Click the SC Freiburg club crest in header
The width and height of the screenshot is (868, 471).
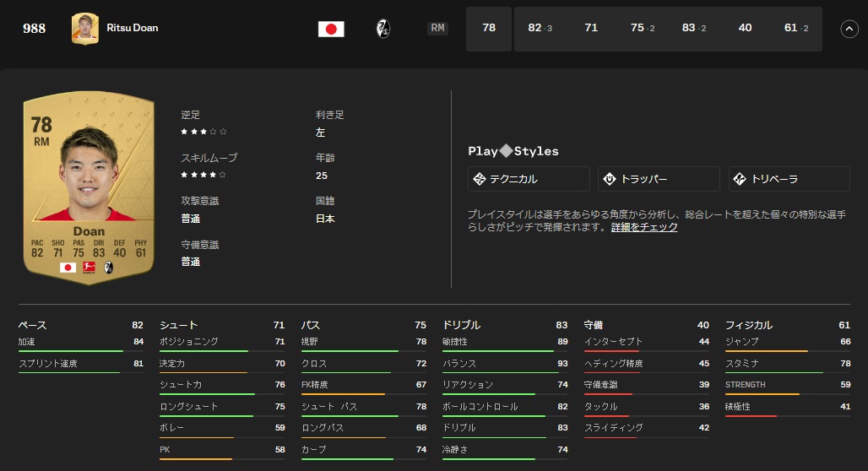tap(382, 29)
